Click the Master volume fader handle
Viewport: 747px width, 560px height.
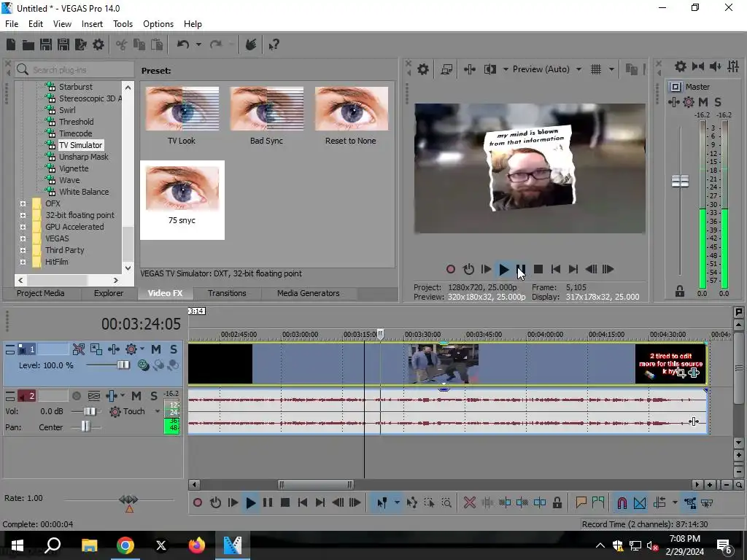pyautogui.click(x=680, y=182)
